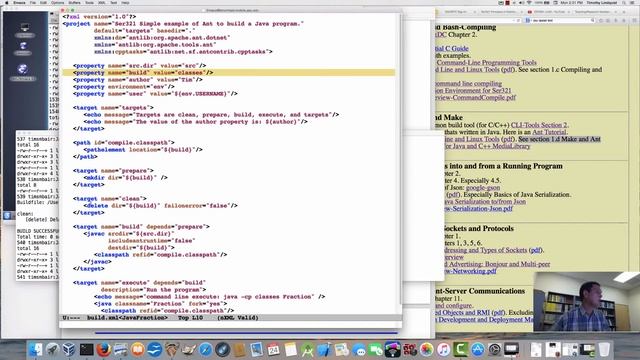This screenshot has height=360, width=640.
Task: Open Photo Booth icon in dock
Action: [409, 350]
